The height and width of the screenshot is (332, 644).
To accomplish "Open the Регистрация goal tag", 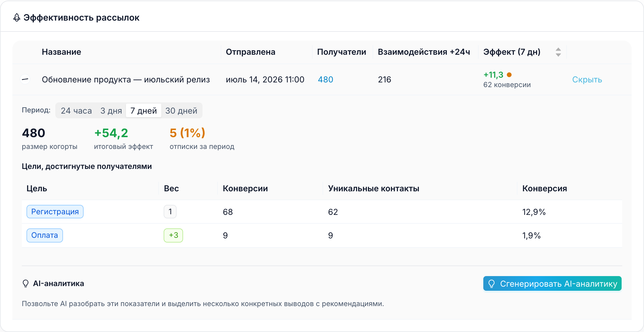I will 55,212.
